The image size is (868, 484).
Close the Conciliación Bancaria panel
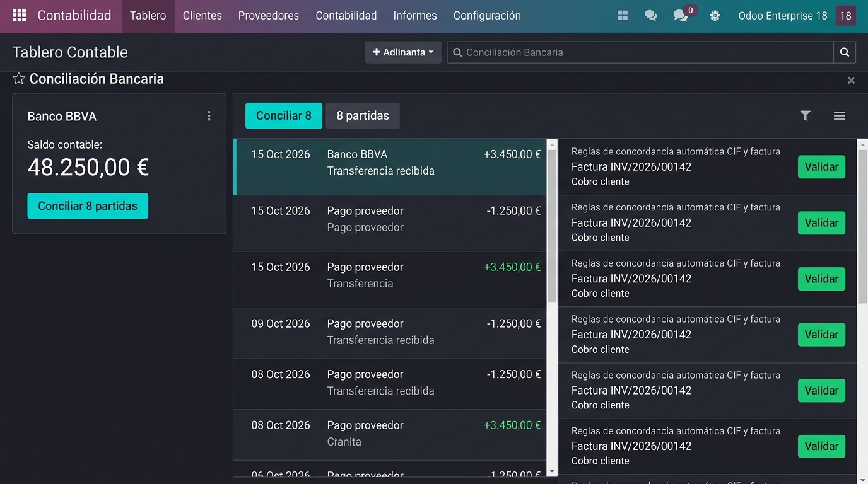click(x=851, y=80)
